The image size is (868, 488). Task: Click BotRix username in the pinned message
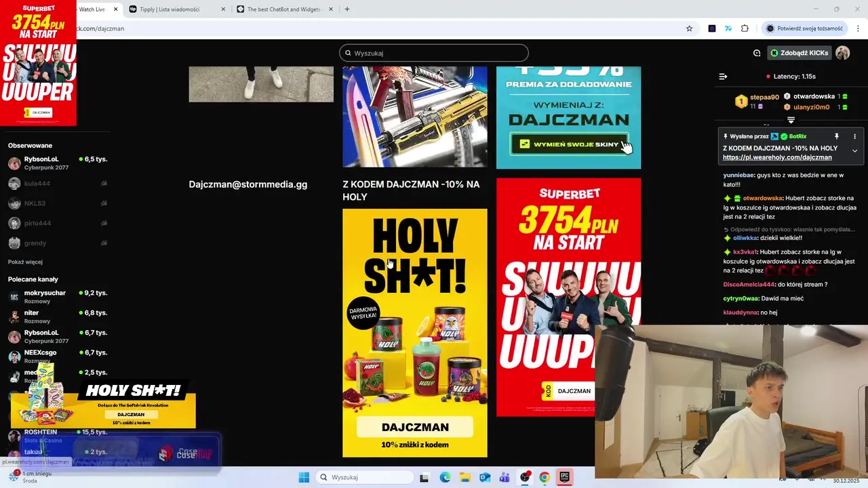coord(797,136)
